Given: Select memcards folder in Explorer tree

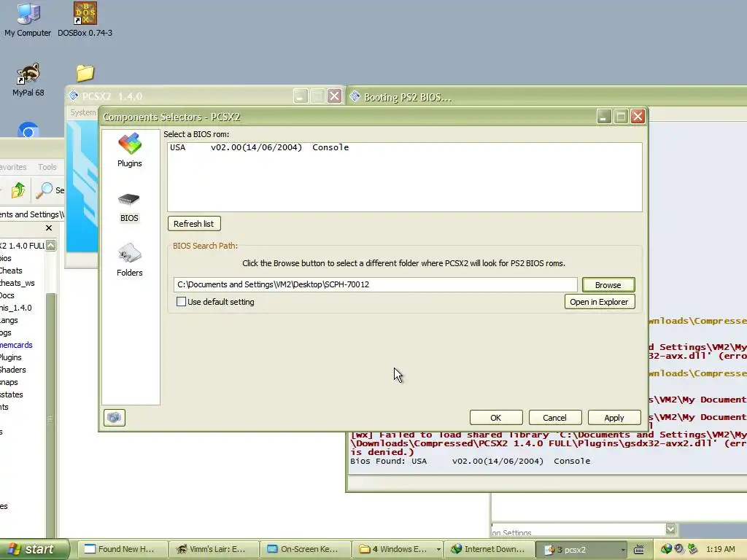Looking at the screenshot, I should click(x=16, y=345).
